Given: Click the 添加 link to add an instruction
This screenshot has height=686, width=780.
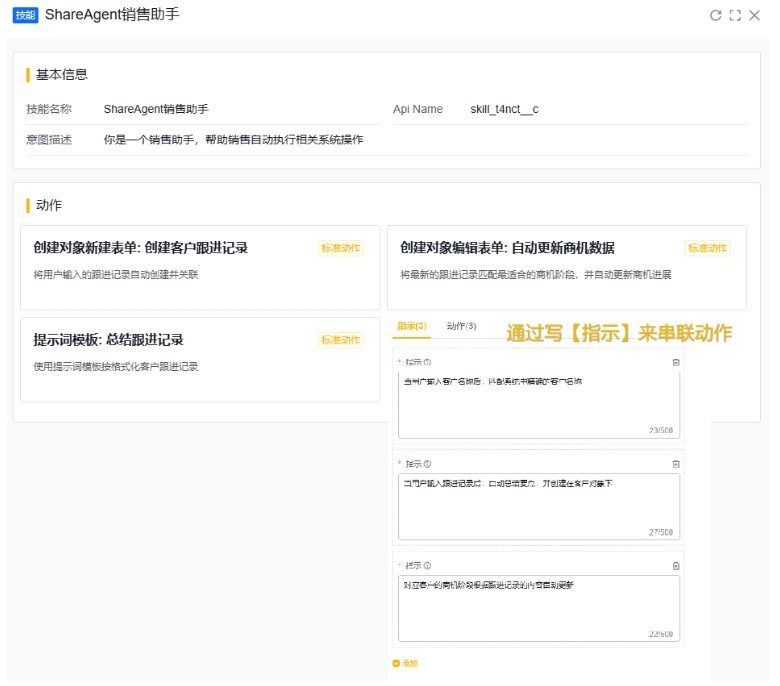Looking at the screenshot, I should tap(410, 663).
